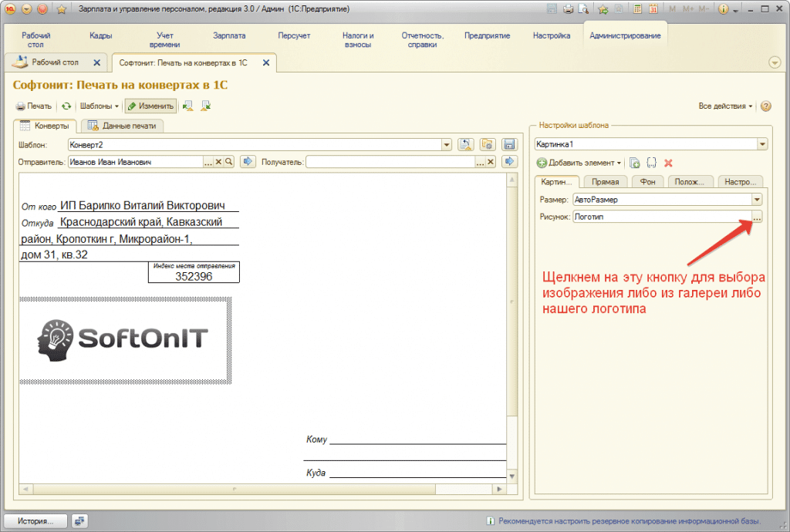
Task: Switch to the Фон tab
Action: pos(647,182)
